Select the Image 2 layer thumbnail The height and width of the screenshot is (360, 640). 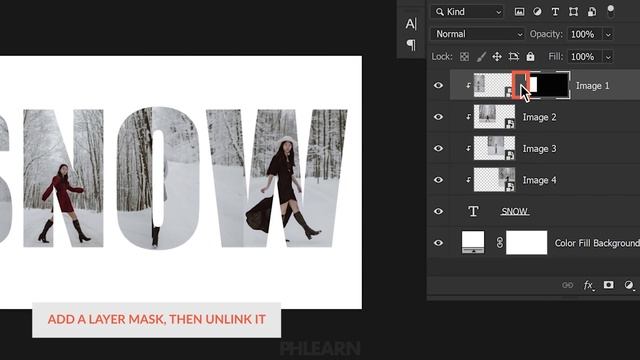pyautogui.click(x=494, y=117)
